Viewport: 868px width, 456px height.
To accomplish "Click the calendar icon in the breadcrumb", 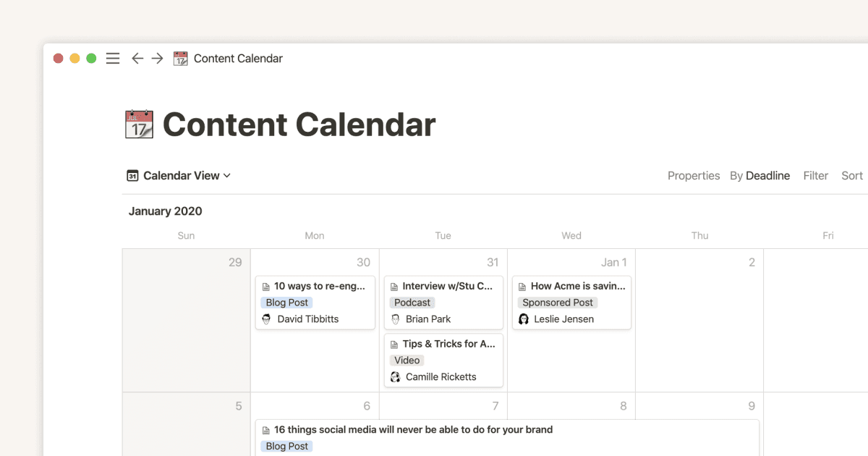I will [x=179, y=58].
